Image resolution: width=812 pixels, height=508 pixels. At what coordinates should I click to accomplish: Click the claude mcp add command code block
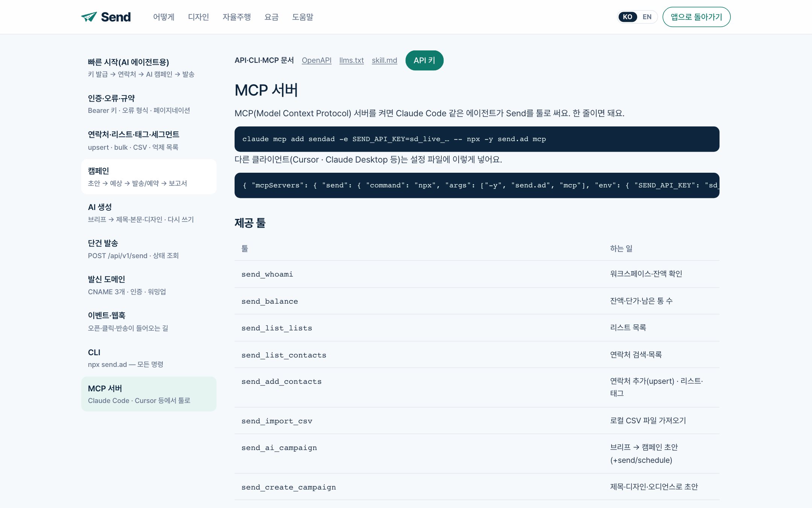tap(477, 139)
